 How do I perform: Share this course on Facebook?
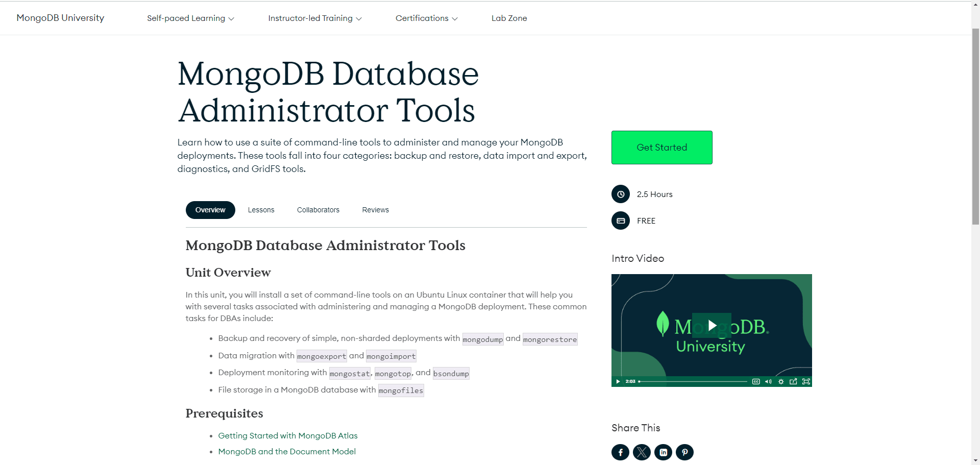[620, 452]
